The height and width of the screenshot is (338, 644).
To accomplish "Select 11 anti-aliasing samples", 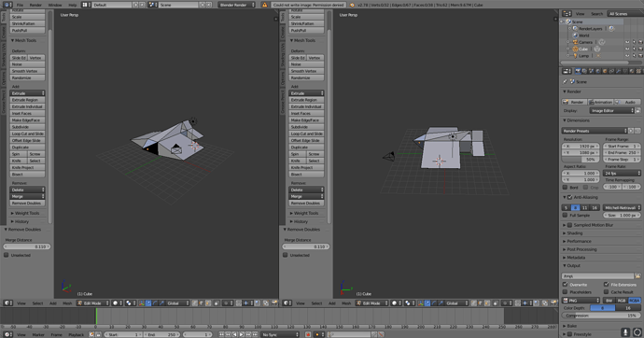I will click(585, 208).
